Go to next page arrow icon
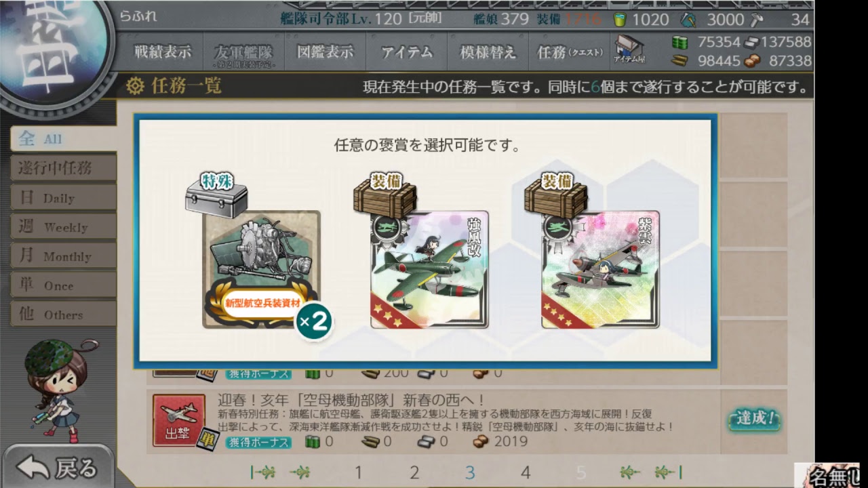868x488 pixels. 630,472
